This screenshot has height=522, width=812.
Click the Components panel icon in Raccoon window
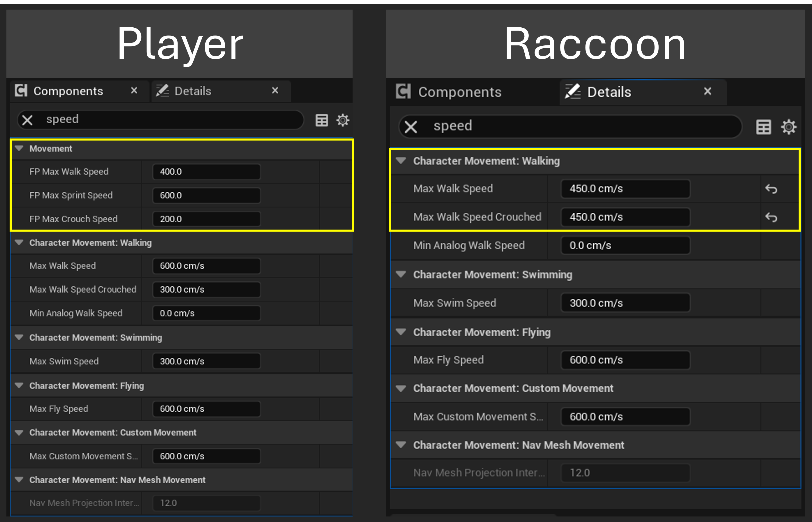pos(403,92)
